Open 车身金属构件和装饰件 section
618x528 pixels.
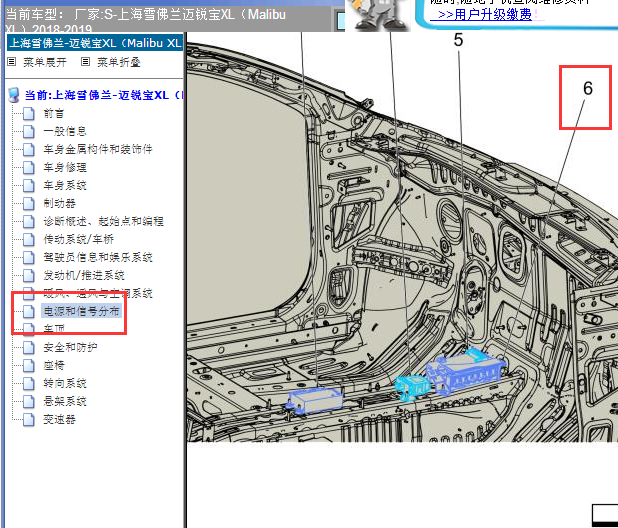[98, 149]
